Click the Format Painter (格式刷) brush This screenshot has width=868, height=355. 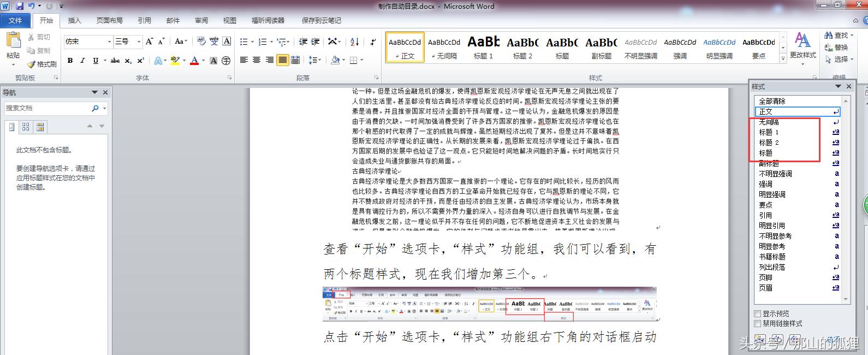click(x=31, y=64)
